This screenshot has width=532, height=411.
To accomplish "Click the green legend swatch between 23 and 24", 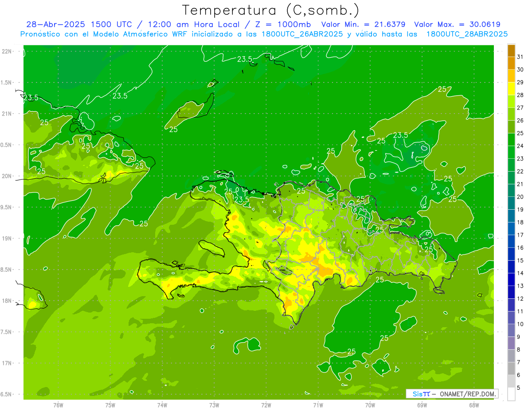I will pos(511,152).
